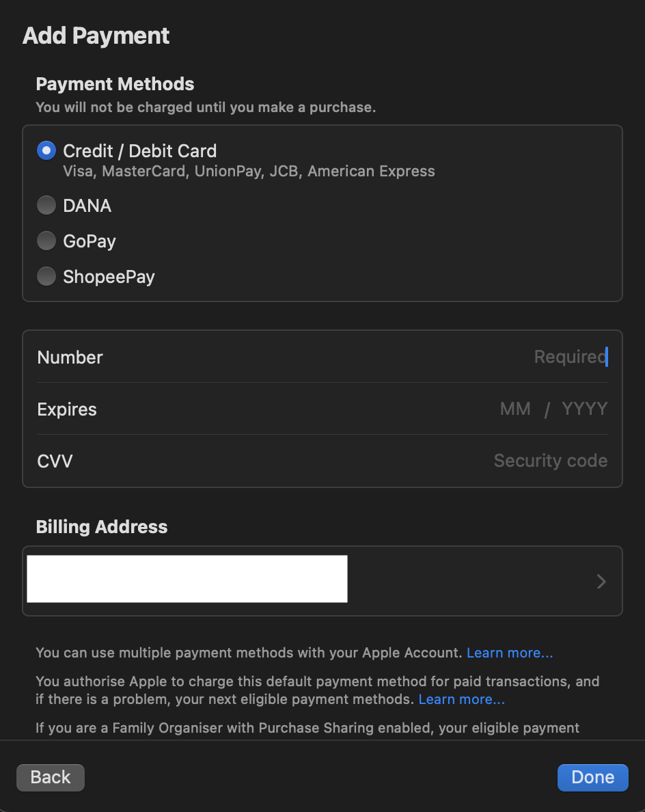This screenshot has height=812, width=645.
Task: Select the Credit / Debit Card radio button
Action: tap(46, 151)
